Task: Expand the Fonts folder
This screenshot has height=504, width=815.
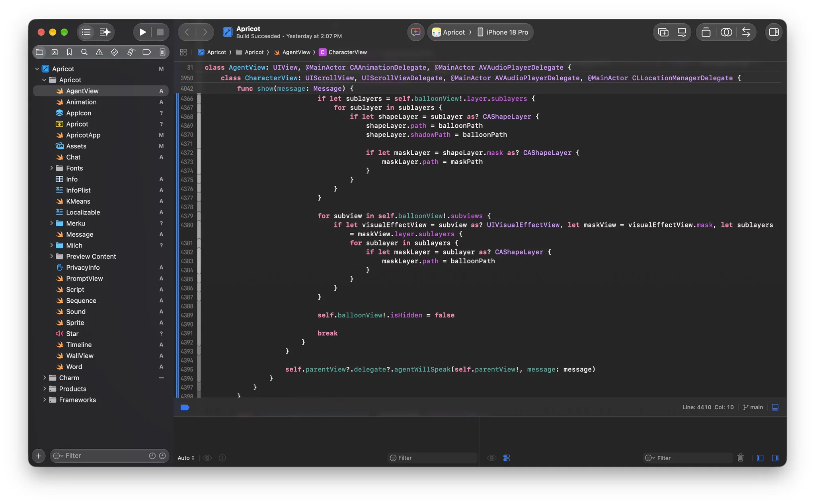Action: click(x=51, y=168)
